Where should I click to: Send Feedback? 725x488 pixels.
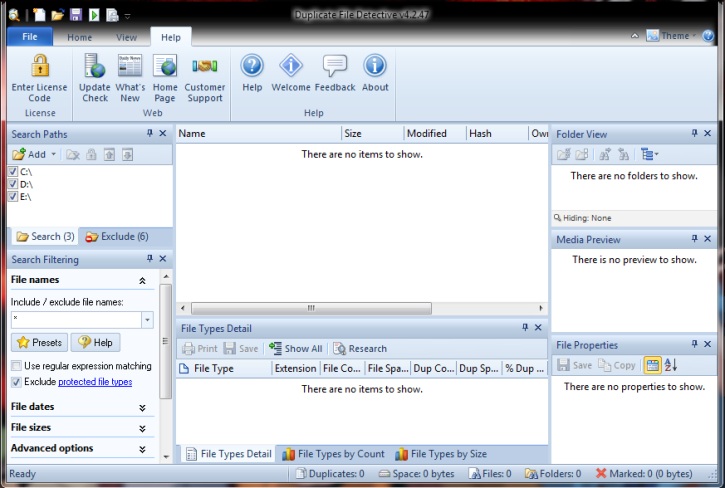(x=335, y=73)
